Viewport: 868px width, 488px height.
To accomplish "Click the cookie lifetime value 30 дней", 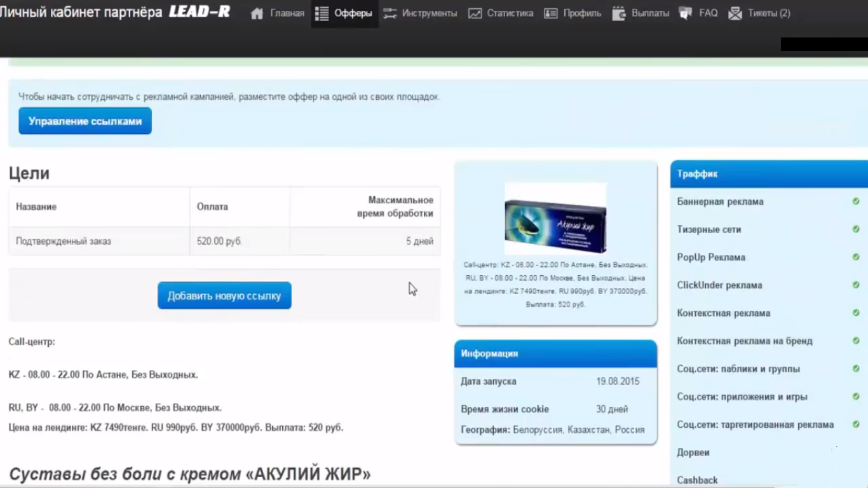I will click(612, 409).
